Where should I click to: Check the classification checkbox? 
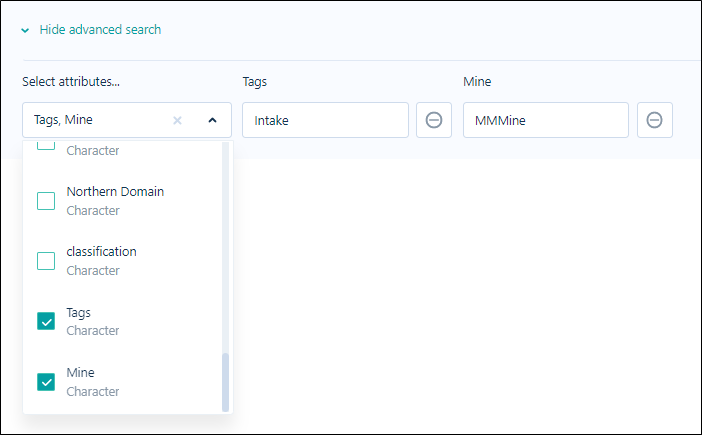(46, 261)
